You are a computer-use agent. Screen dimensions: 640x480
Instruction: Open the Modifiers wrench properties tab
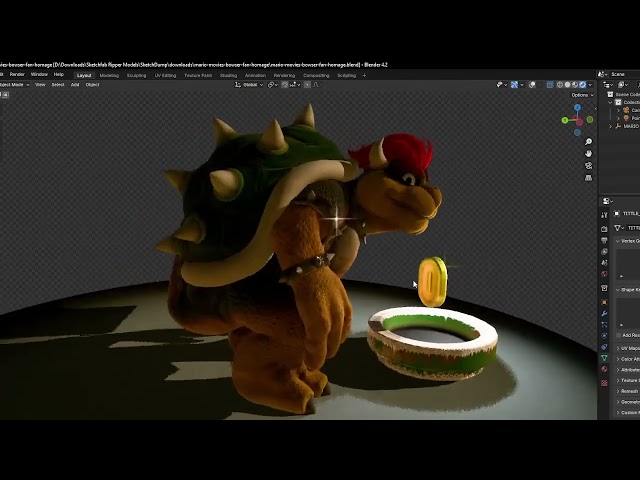click(604, 313)
